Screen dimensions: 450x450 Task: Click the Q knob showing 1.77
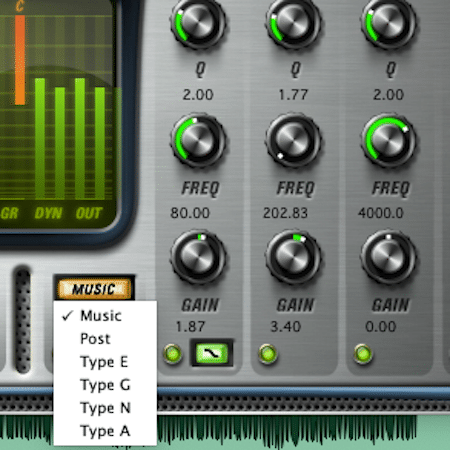[293, 23]
